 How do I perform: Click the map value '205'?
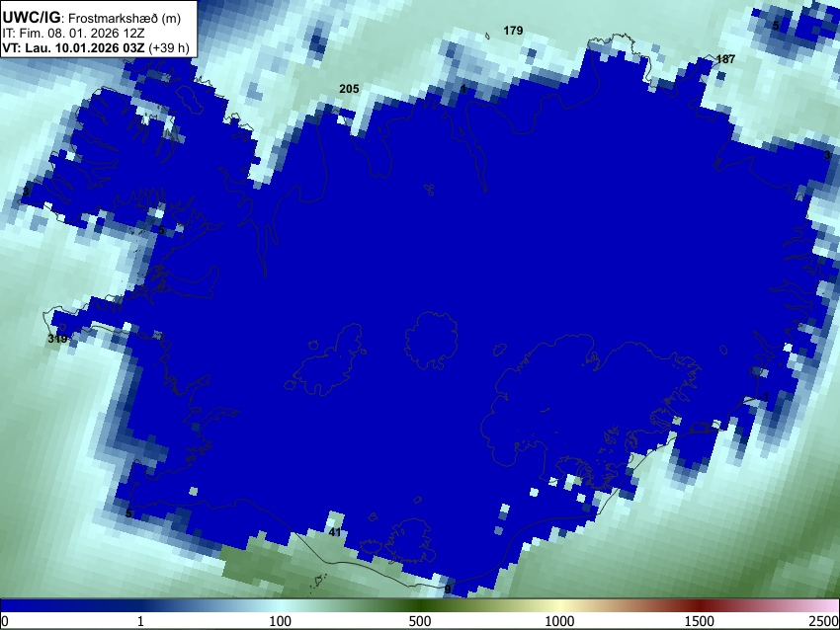pyautogui.click(x=349, y=89)
